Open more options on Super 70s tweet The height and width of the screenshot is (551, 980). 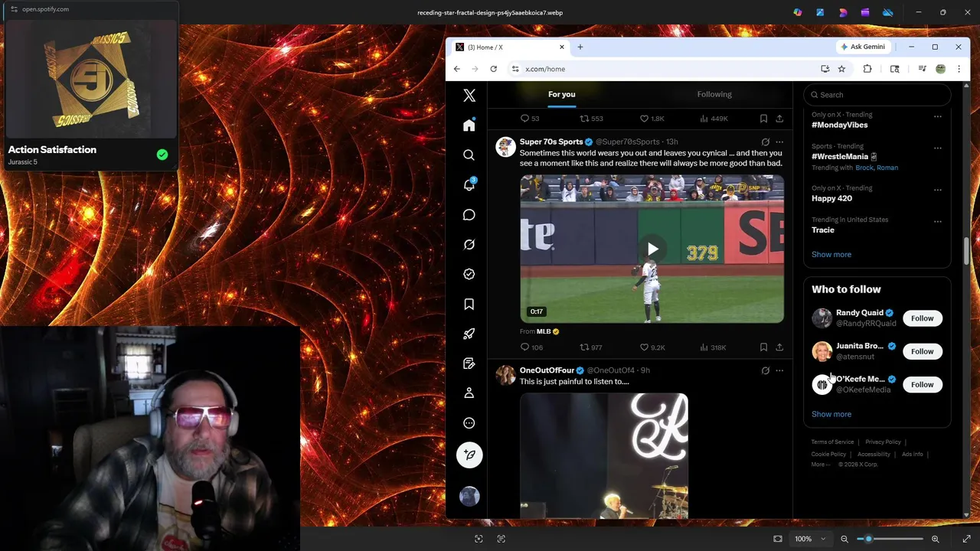click(x=779, y=142)
